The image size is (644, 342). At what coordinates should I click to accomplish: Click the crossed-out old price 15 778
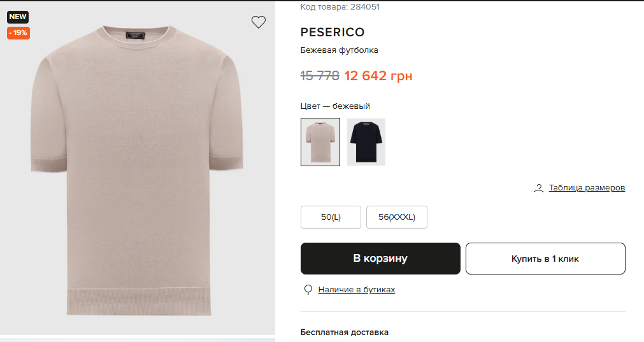click(320, 76)
